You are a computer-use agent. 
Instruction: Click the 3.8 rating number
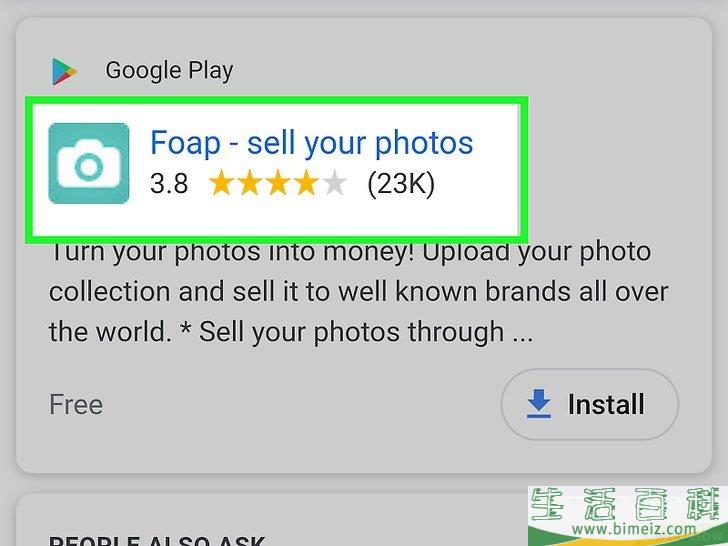169,184
